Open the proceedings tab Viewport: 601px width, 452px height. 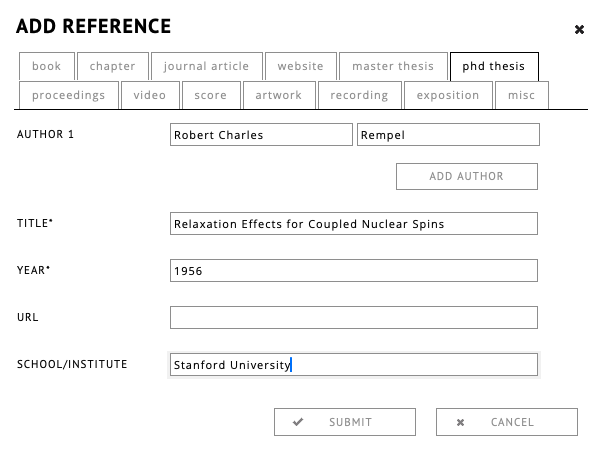(68, 95)
